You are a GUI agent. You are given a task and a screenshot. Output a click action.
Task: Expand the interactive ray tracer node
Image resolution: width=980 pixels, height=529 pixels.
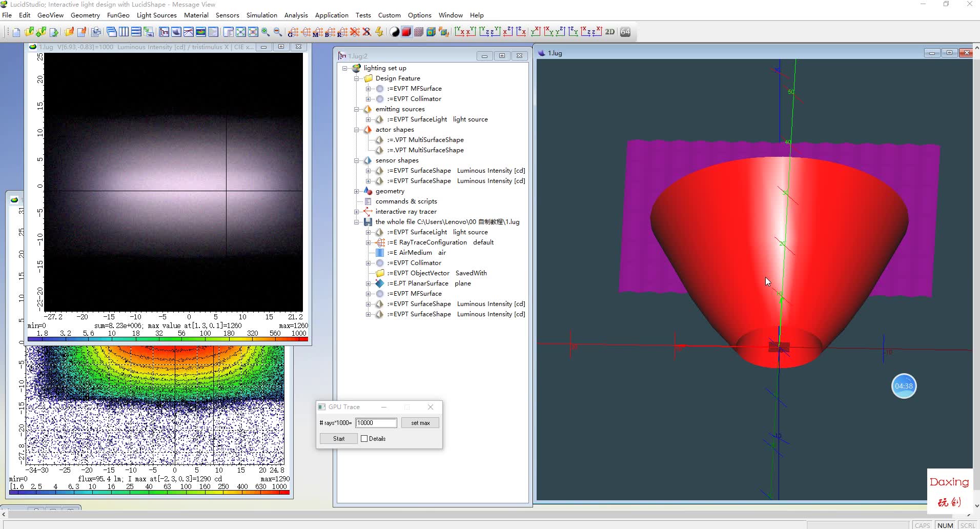[357, 212]
